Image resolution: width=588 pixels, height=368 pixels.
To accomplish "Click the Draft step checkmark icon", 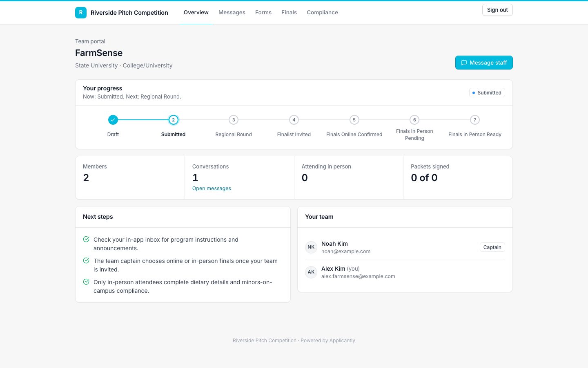I will (x=113, y=120).
